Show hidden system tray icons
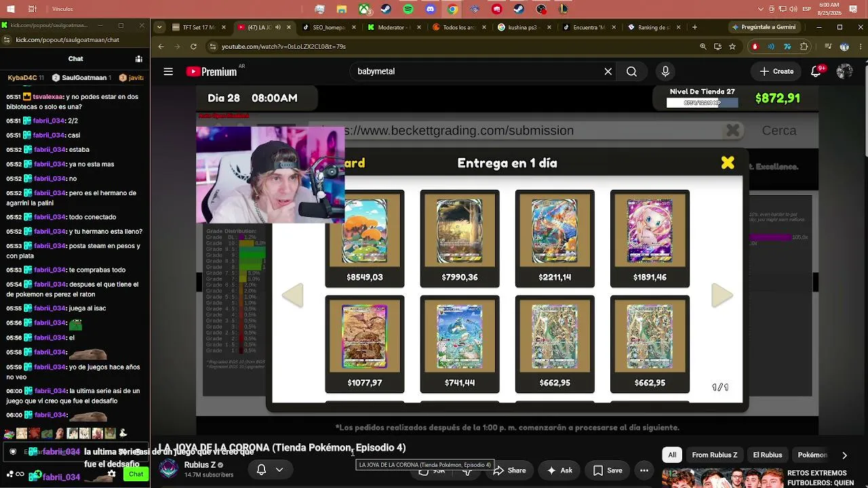The image size is (868, 488). (x=761, y=9)
